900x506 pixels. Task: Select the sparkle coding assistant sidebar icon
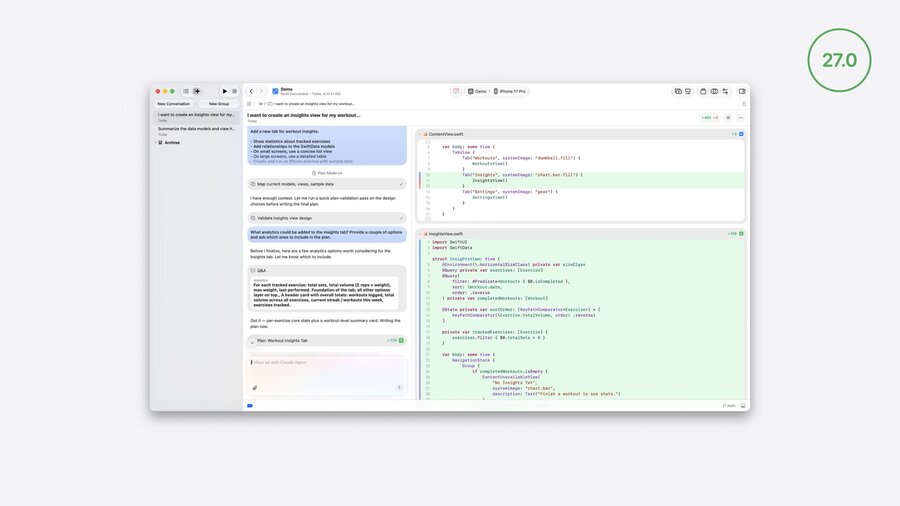pos(197,91)
